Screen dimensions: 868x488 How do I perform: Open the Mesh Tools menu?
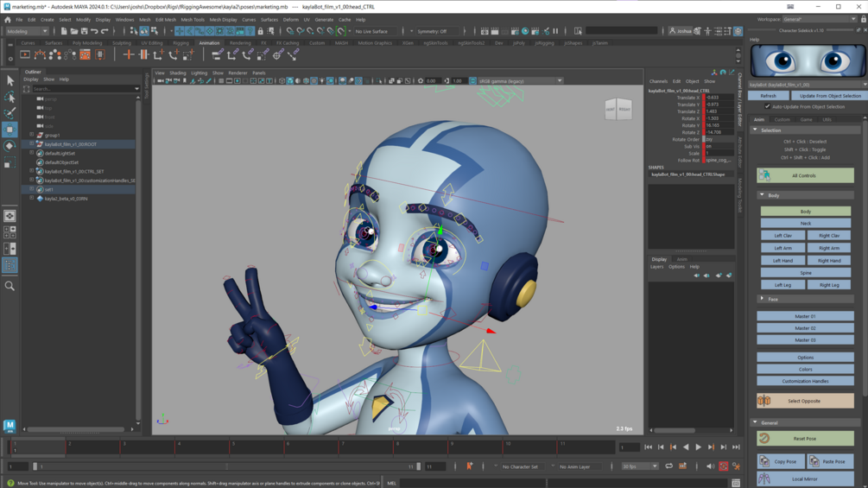pos(192,19)
